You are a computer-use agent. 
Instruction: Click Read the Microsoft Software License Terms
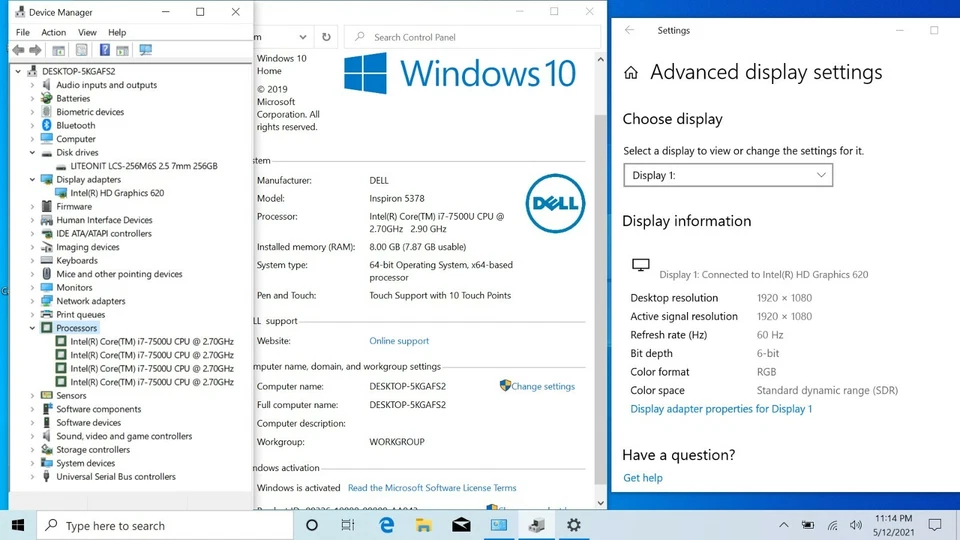click(x=432, y=488)
